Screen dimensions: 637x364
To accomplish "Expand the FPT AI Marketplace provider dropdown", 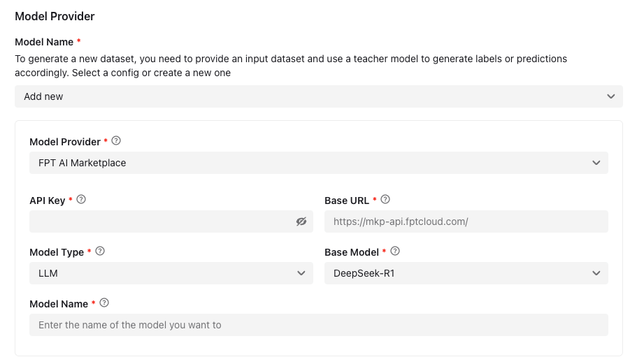I will click(318, 163).
